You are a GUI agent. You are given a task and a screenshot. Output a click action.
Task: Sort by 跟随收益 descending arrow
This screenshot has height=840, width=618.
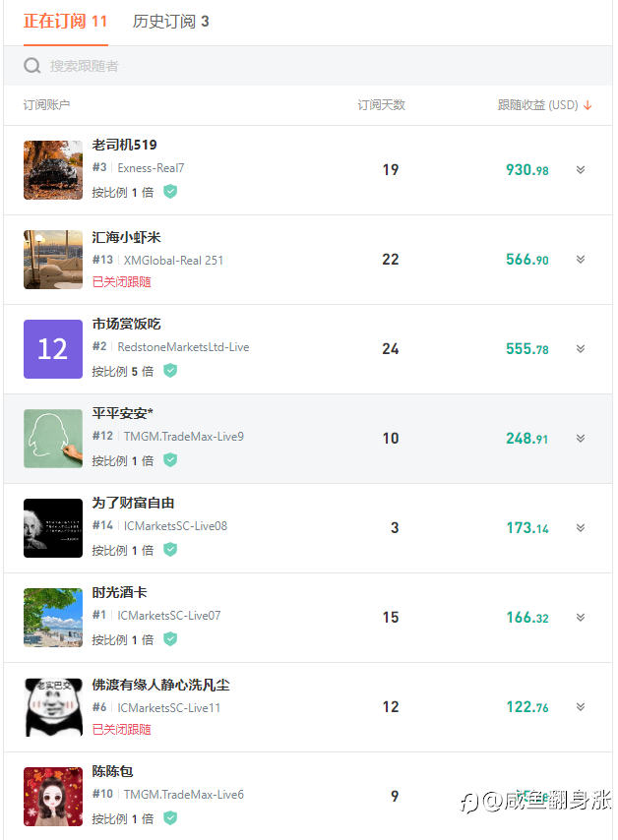click(587, 105)
